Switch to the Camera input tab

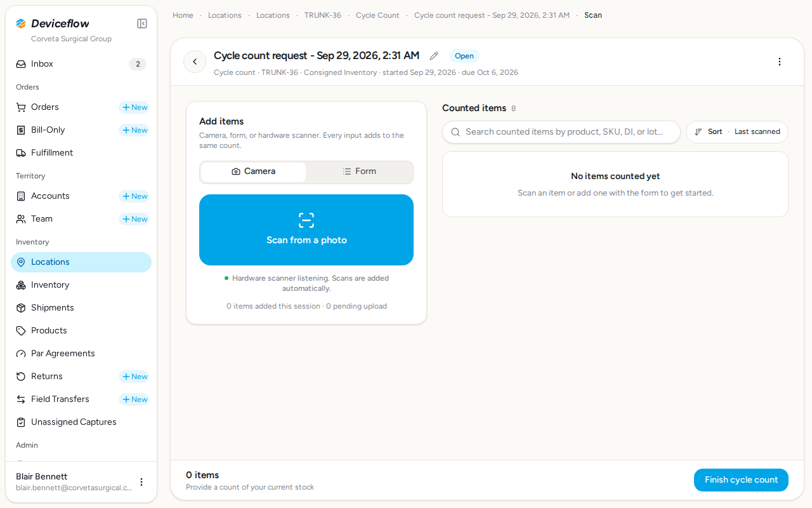(253, 171)
